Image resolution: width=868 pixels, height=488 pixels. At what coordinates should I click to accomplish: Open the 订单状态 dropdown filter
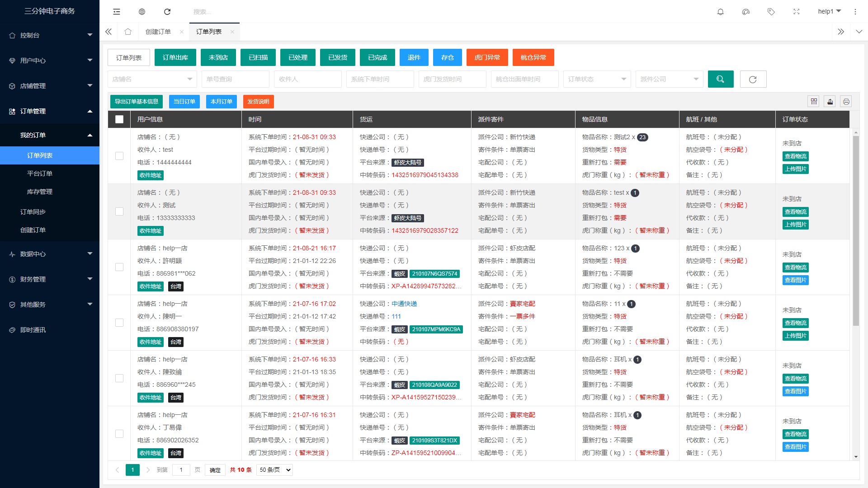coord(597,79)
